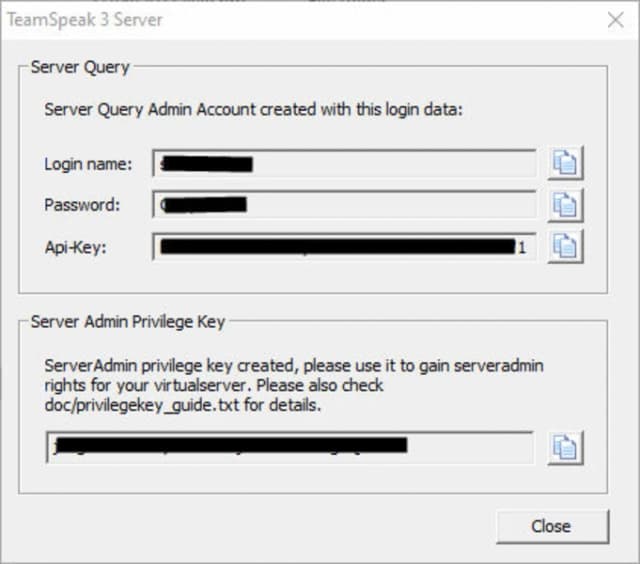Click the 'Api-Key:' label
This screenshot has width=640, height=564.
click(76, 247)
